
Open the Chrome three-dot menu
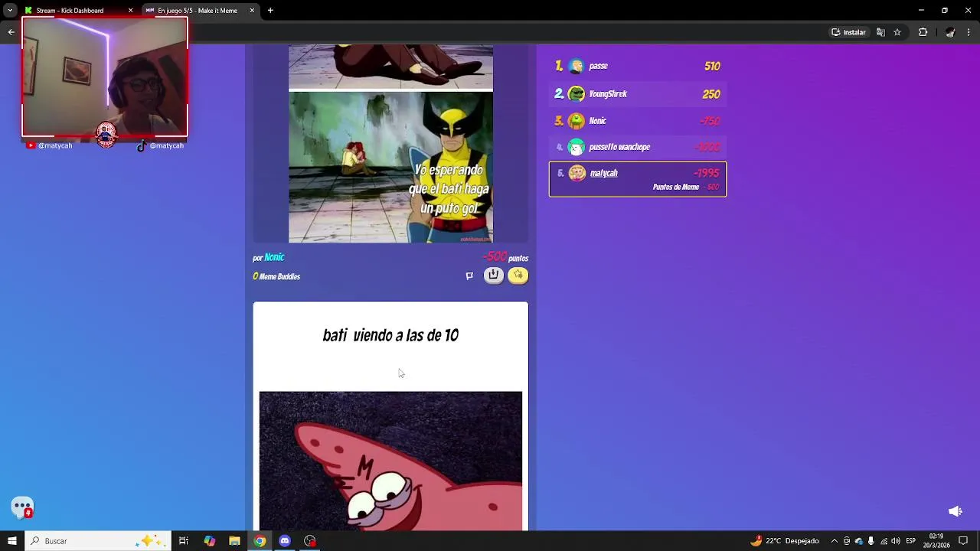click(969, 32)
